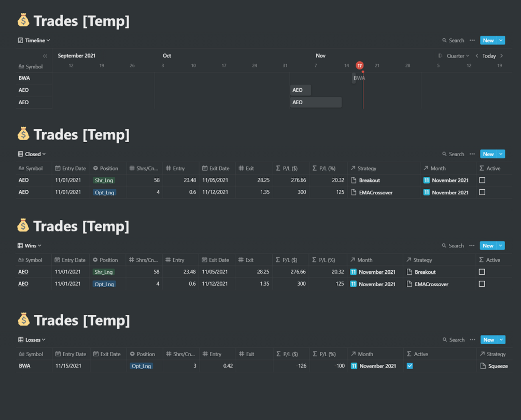Jump to Today on the timeline
521x420 pixels.
tap(489, 56)
